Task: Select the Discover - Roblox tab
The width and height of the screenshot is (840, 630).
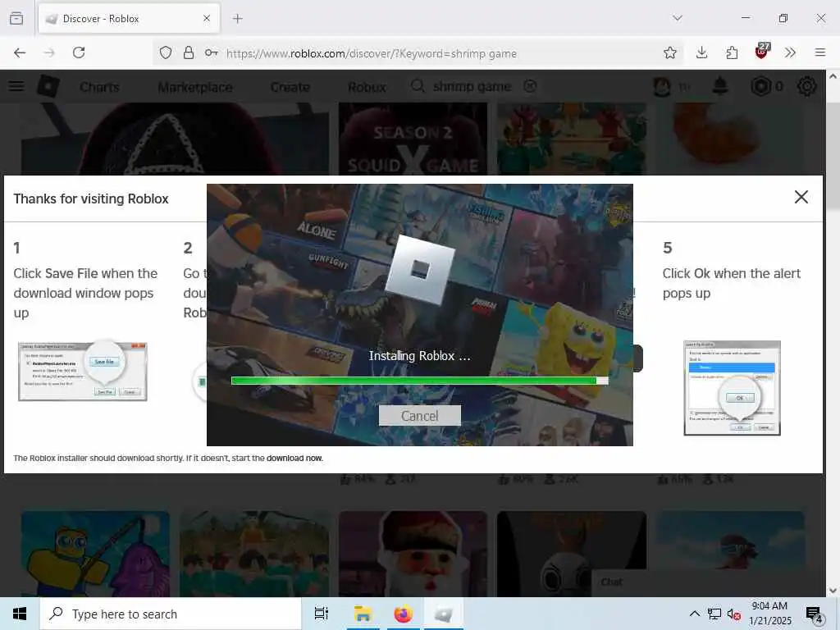Action: (x=129, y=19)
